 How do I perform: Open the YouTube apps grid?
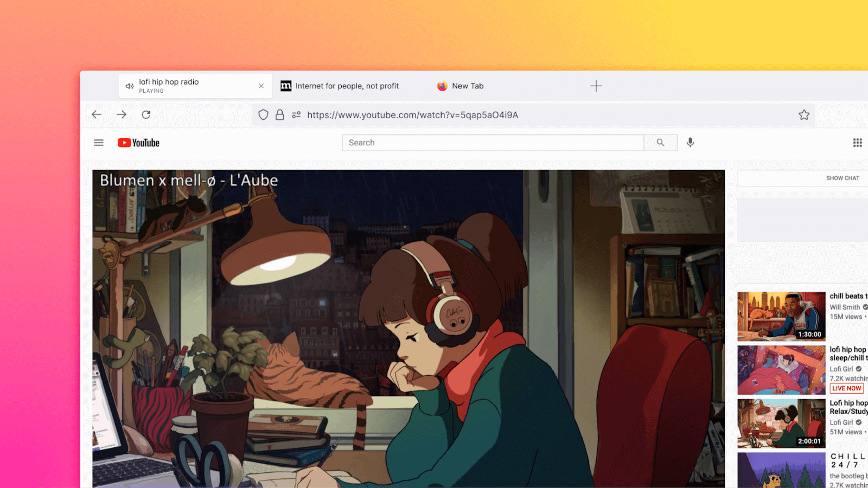click(857, 142)
